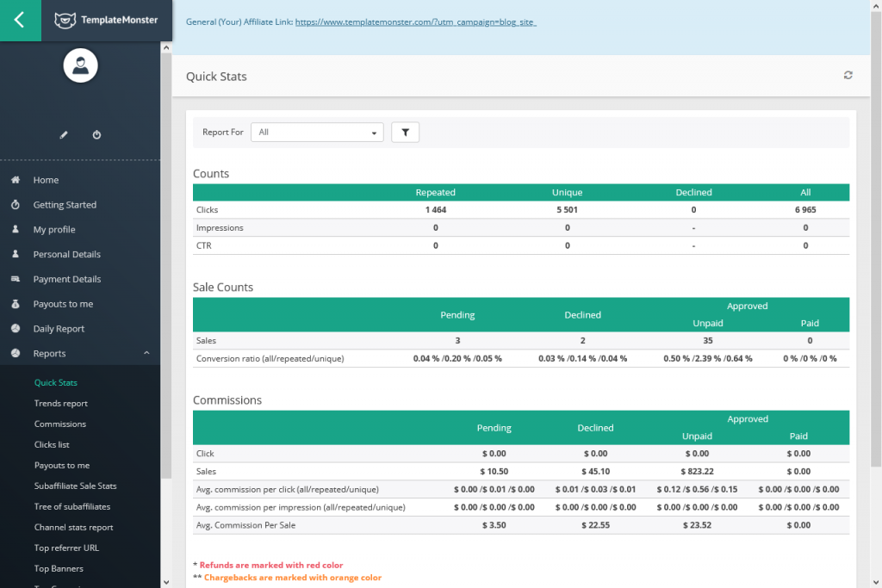
Task: Click the power logout icon
Action: (96, 135)
